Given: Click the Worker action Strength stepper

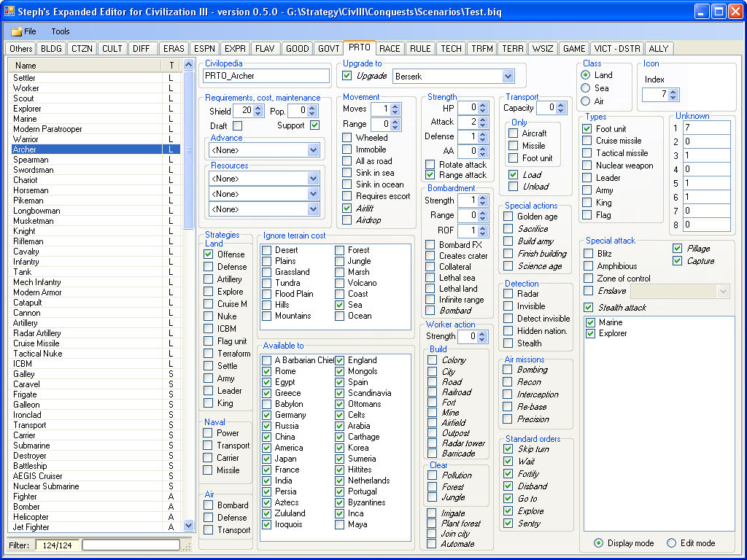Looking at the screenshot, I should click(481, 336).
